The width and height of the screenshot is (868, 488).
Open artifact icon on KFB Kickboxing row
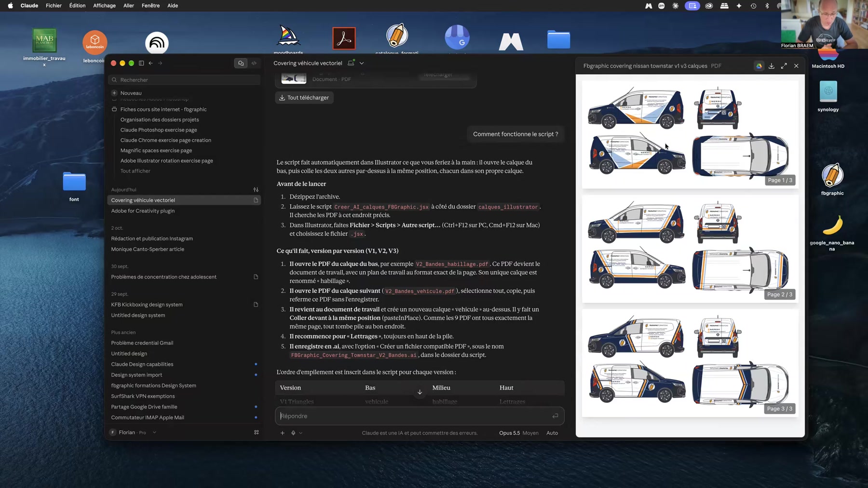coord(256,304)
